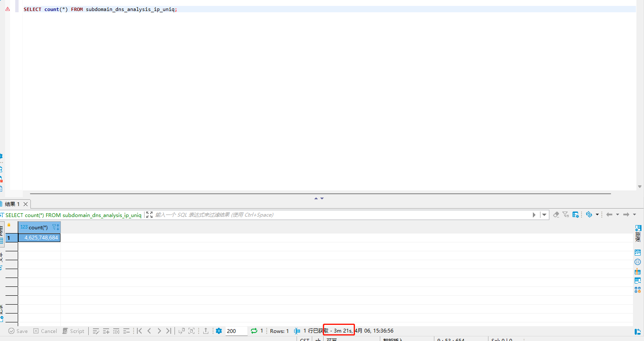This screenshot has height=341, width=644.
Task: Open the back navigation history dropdown
Action: click(617, 215)
